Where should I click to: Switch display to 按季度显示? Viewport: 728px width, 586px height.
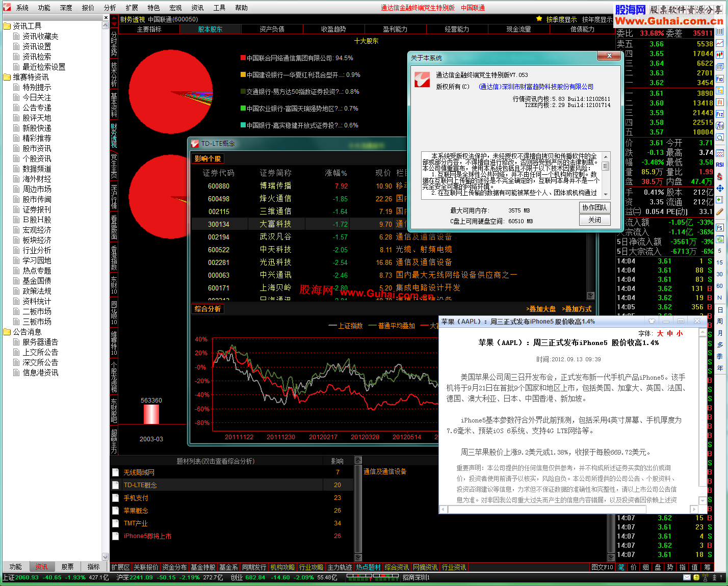[561, 19]
